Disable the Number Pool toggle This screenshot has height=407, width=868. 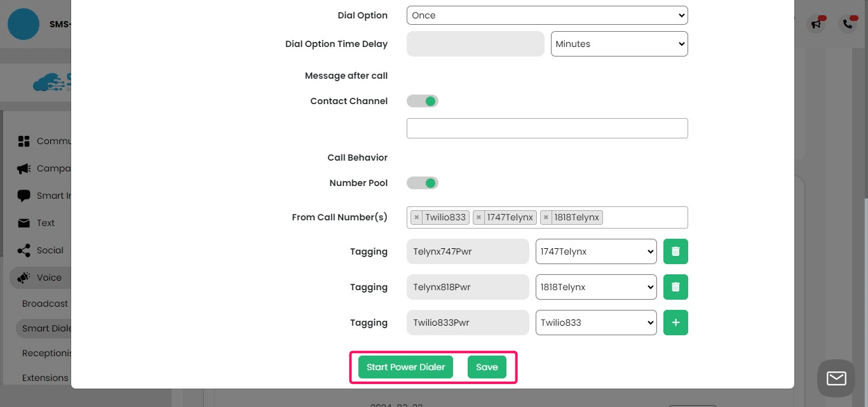click(422, 183)
